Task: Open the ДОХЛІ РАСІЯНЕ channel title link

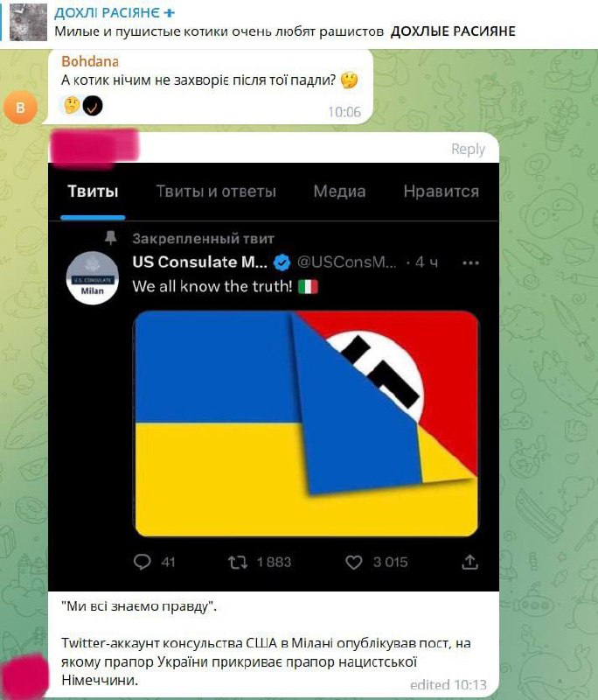Action: pyautogui.click(x=107, y=13)
